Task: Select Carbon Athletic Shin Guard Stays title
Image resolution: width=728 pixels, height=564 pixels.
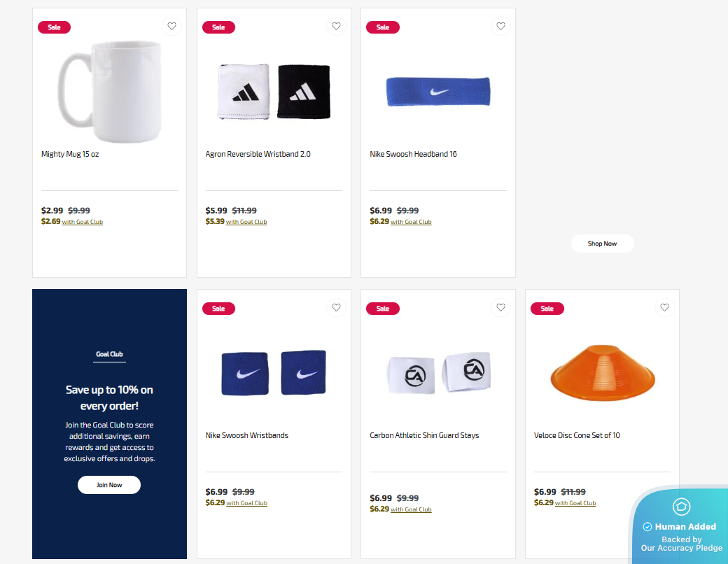Action: pos(424,435)
